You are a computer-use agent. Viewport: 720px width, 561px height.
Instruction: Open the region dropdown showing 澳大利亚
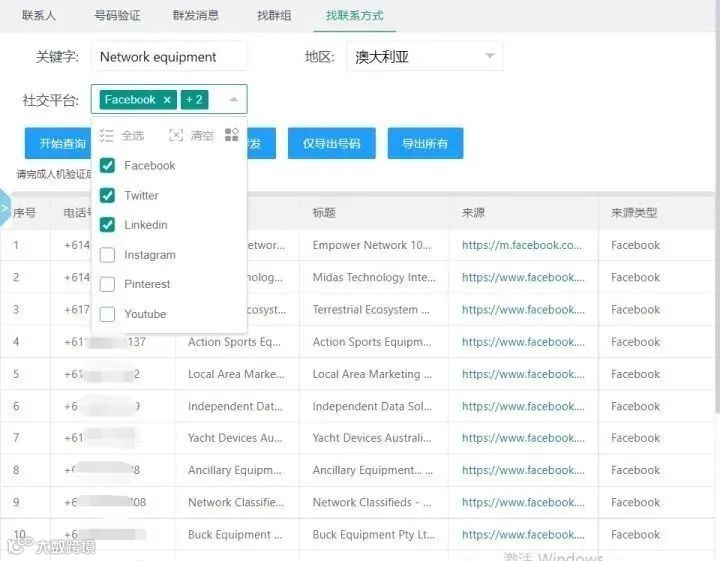coord(424,56)
